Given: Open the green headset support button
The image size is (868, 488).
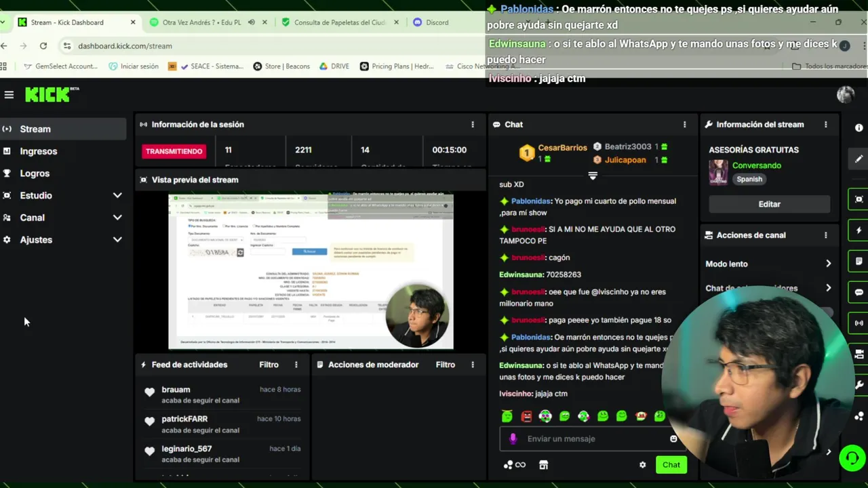Looking at the screenshot, I should click(x=852, y=458).
